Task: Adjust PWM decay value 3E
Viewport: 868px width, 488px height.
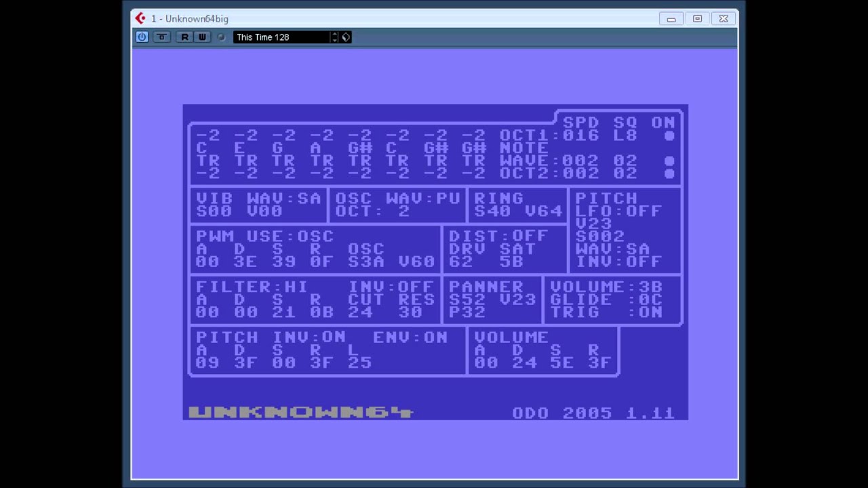Action: pos(245,262)
